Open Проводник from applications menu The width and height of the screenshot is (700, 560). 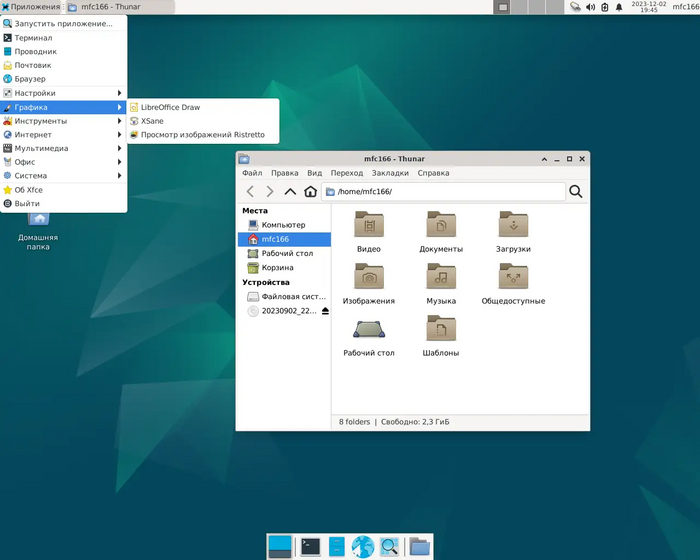63,51
